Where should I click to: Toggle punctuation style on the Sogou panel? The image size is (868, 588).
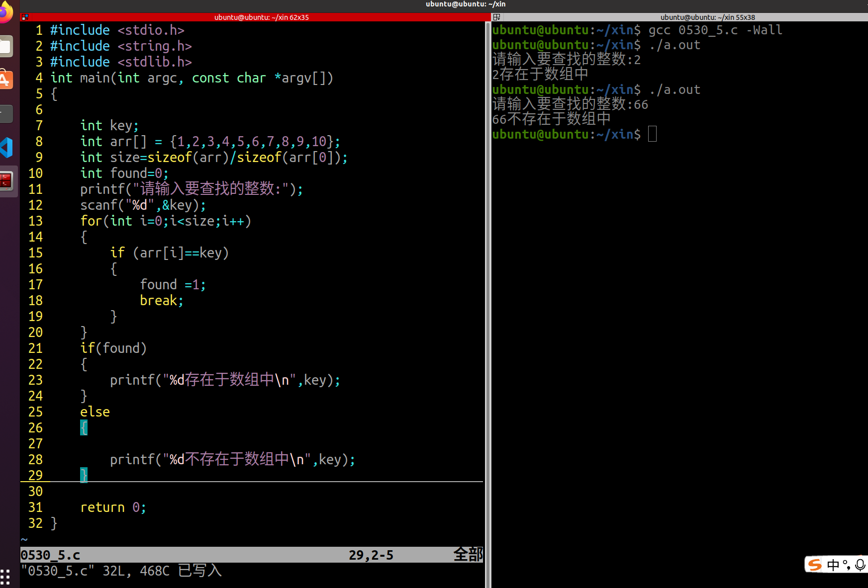tap(849, 568)
